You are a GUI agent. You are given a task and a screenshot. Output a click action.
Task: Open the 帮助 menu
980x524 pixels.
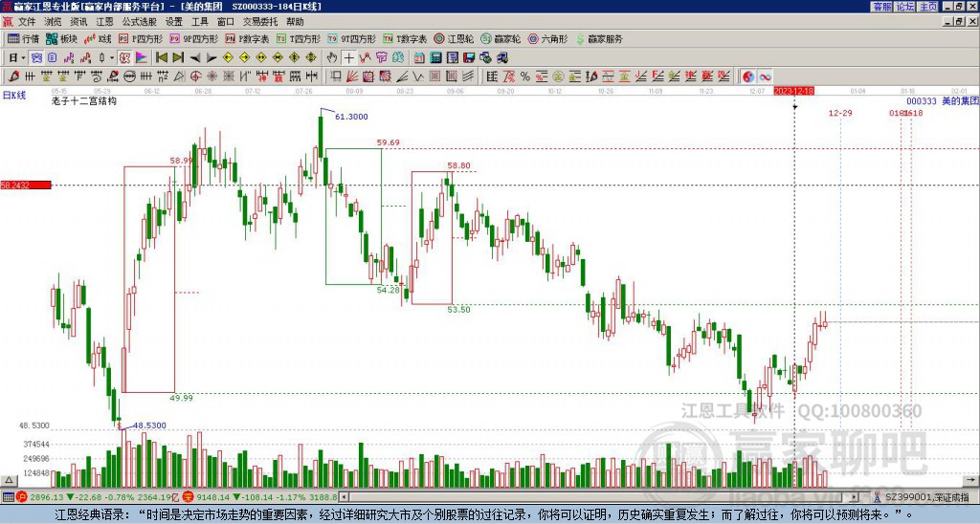(295, 22)
